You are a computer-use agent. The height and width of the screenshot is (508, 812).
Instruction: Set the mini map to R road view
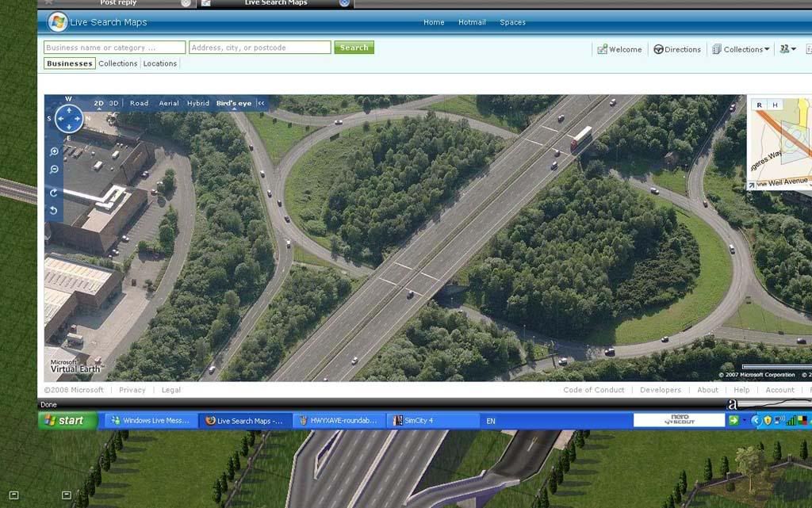759,105
